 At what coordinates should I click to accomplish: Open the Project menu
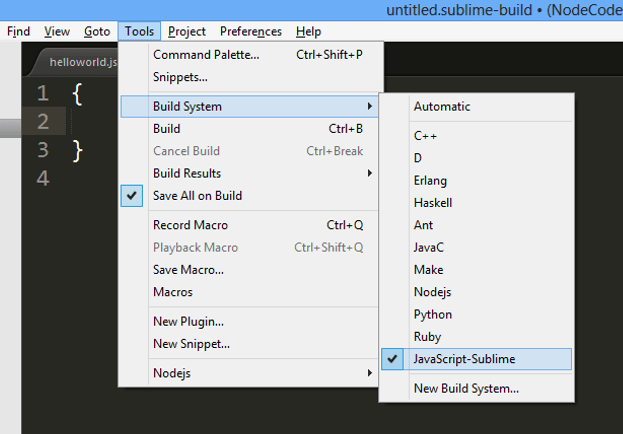pos(187,31)
